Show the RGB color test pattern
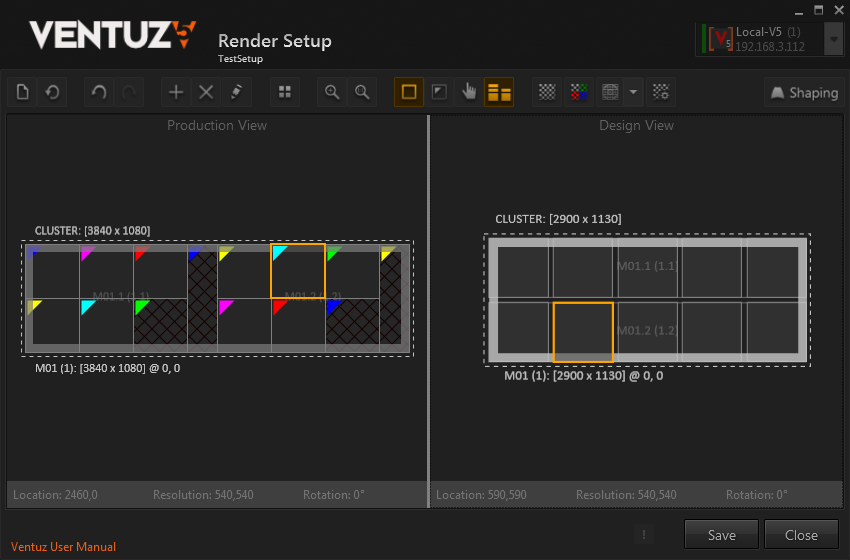The height and width of the screenshot is (560, 850). coord(577,92)
